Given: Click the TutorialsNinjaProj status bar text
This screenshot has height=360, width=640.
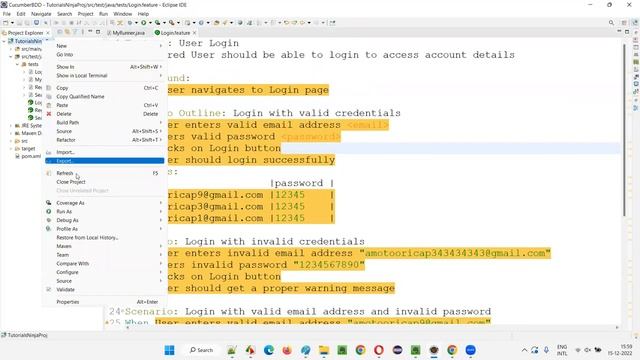Looking at the screenshot, I should coord(27,335).
